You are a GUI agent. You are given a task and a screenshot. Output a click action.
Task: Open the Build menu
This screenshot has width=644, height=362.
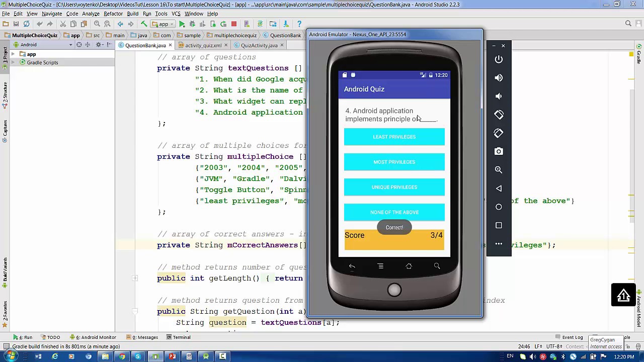[x=132, y=14]
